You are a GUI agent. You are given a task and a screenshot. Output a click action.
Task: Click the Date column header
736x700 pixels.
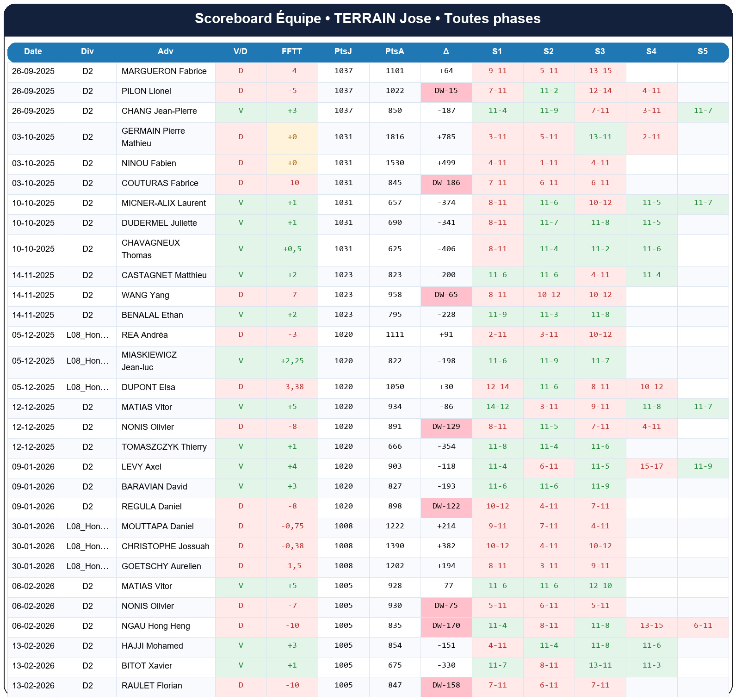coord(33,51)
